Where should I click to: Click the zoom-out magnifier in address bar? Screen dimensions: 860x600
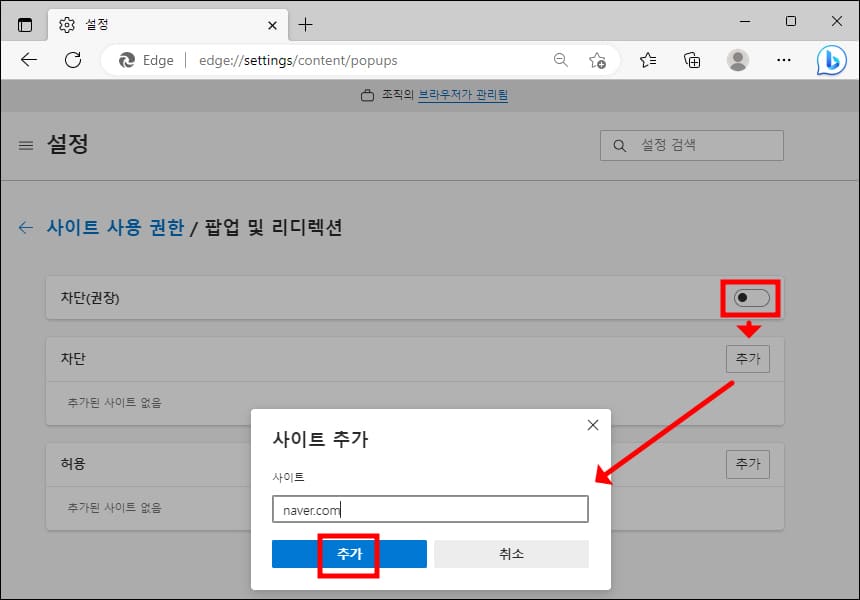coord(560,60)
